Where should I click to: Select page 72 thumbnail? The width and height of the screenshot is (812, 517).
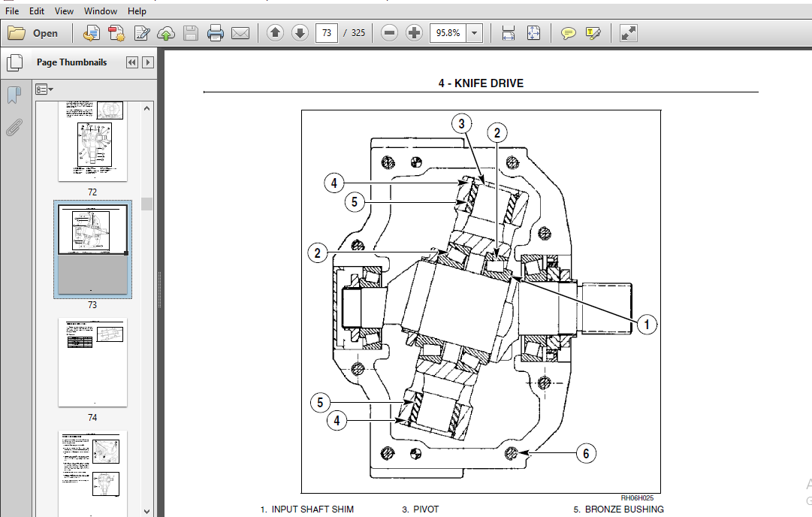[92, 141]
